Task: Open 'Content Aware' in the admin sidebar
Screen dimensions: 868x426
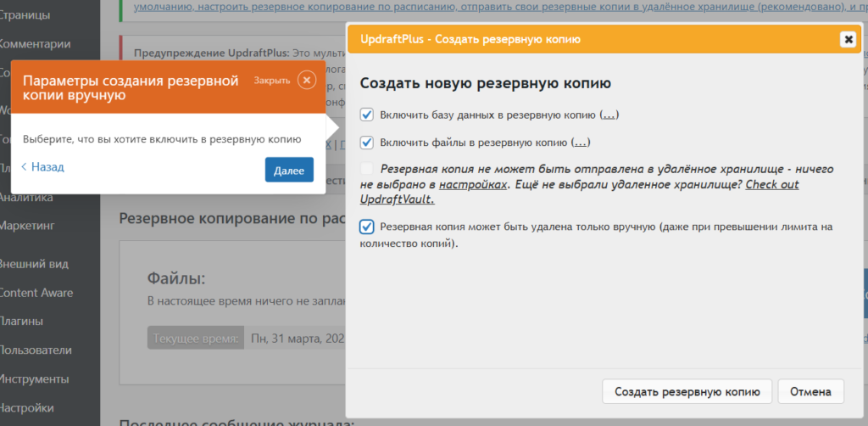Action: (x=36, y=293)
